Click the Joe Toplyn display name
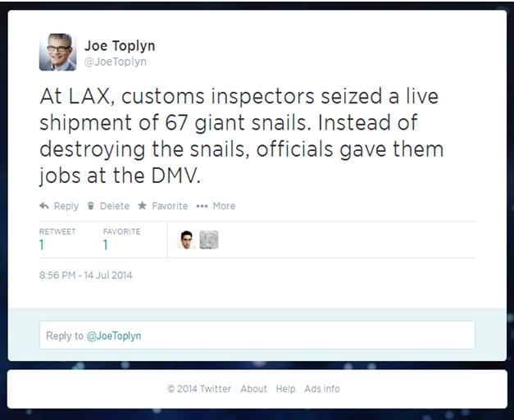The image size is (514, 420). [120, 46]
